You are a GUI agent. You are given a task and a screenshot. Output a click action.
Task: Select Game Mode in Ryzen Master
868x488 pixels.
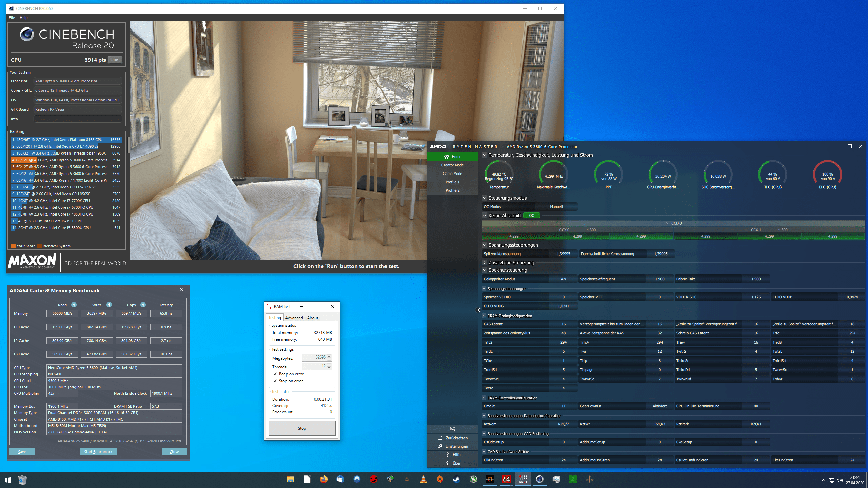click(x=452, y=174)
